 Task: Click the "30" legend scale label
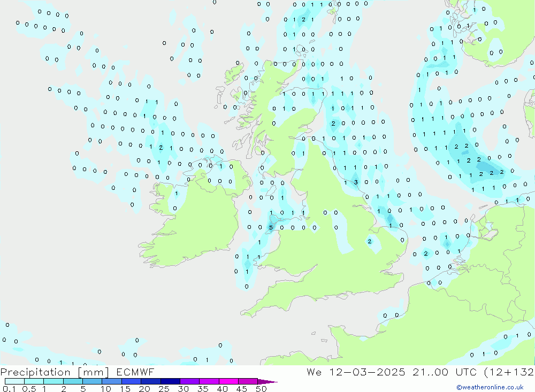(x=183, y=389)
